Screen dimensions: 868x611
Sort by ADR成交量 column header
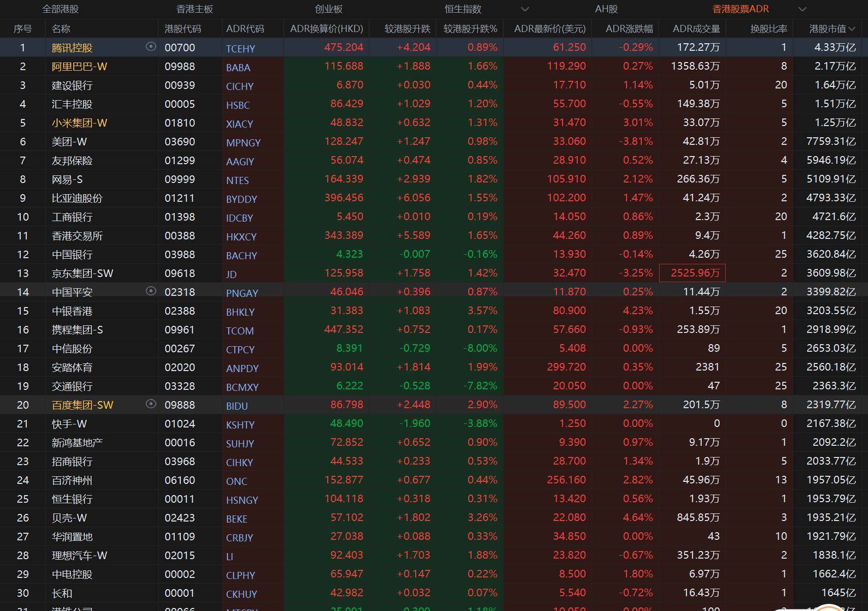[696, 29]
